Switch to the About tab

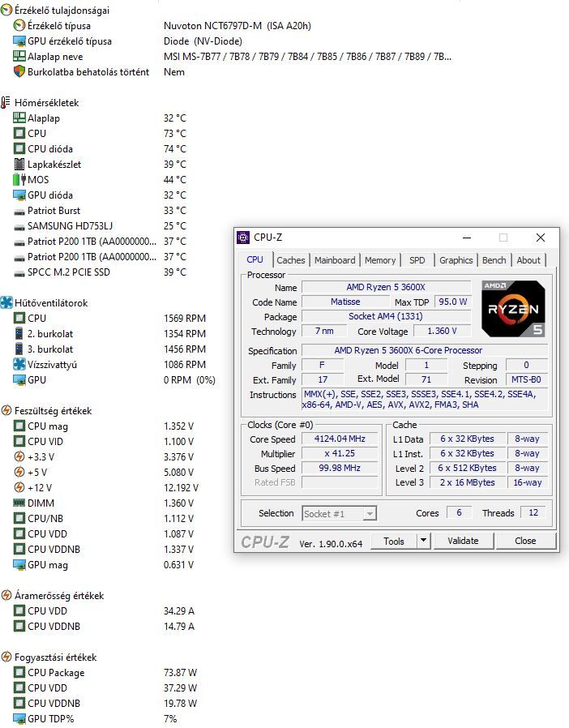click(x=528, y=260)
